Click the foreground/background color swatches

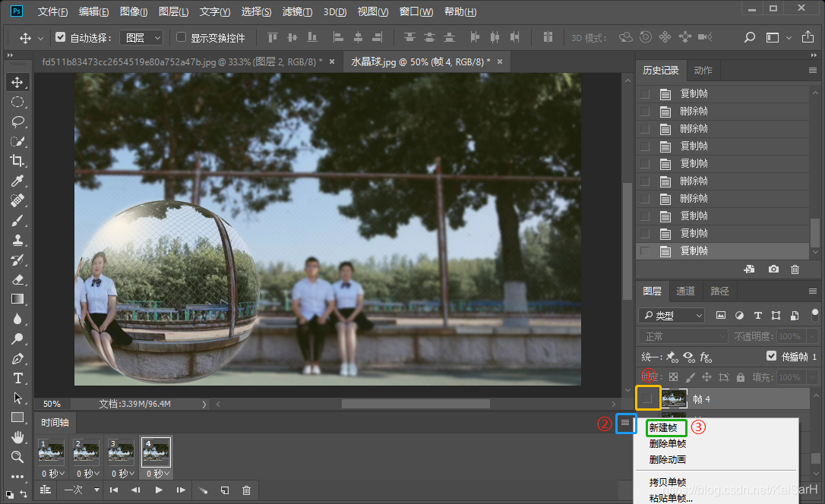pos(9,495)
